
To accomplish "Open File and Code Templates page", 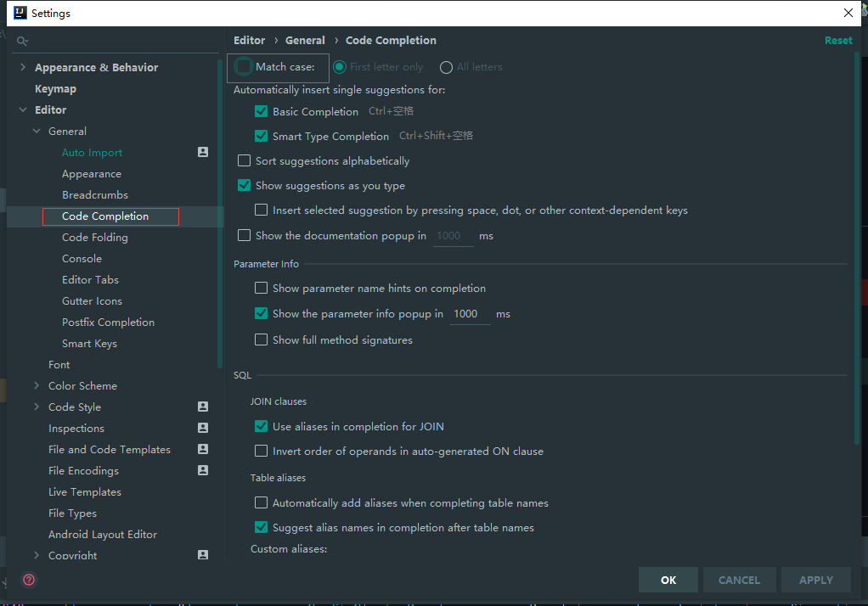I will 109,449.
